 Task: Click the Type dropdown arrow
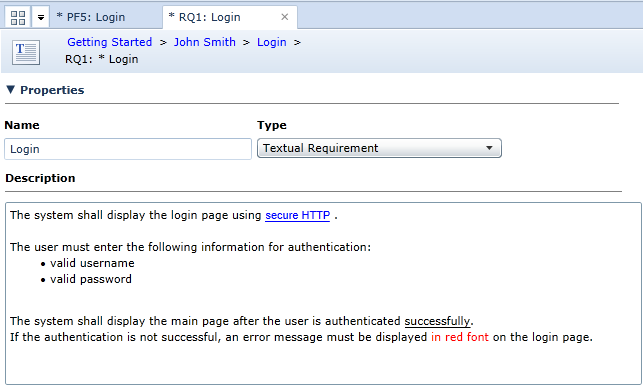(489, 148)
